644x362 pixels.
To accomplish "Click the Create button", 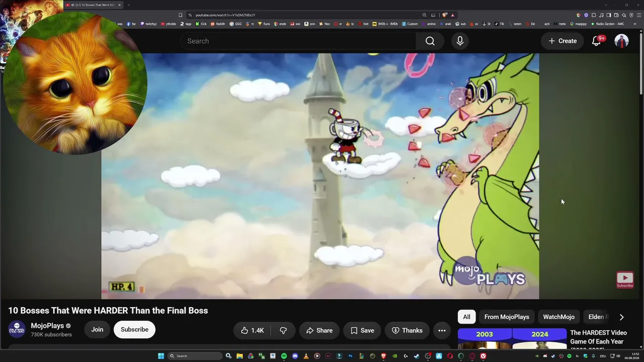I will [x=562, y=41].
